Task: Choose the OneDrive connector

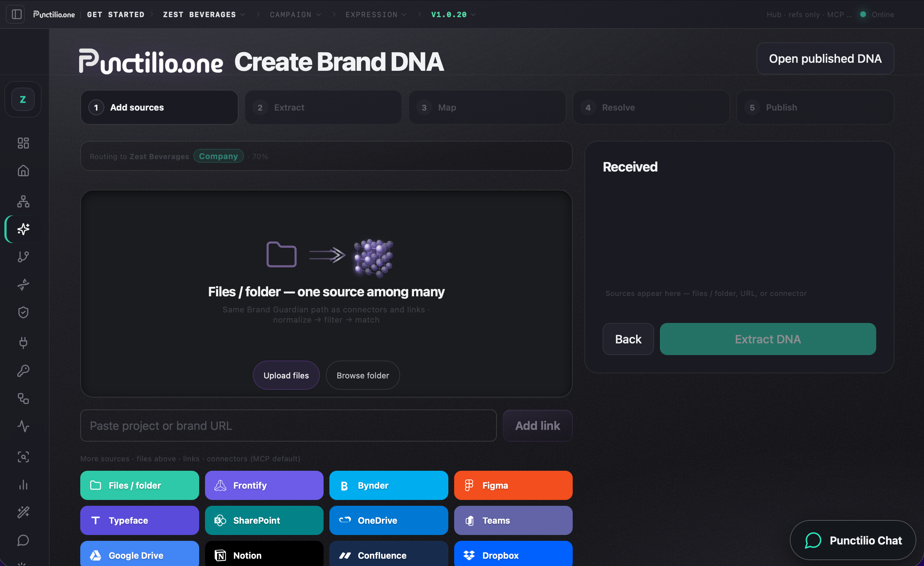Action: pos(388,520)
